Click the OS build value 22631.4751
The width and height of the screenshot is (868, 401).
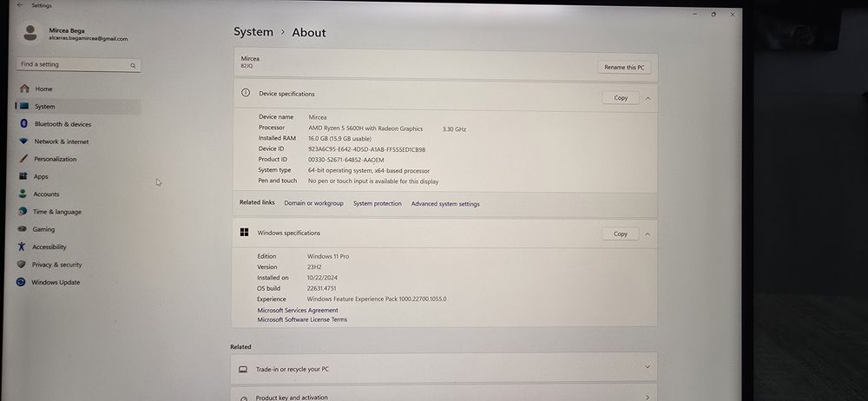pos(322,288)
